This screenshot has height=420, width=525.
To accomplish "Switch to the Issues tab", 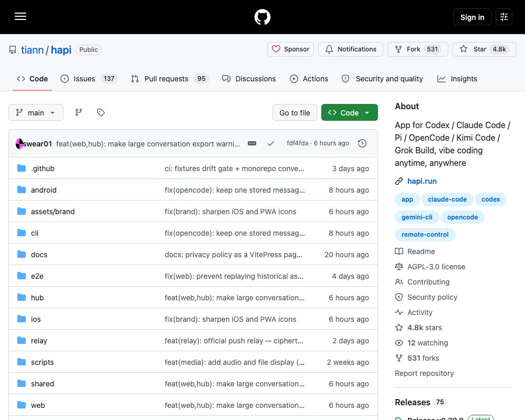I will click(x=89, y=79).
